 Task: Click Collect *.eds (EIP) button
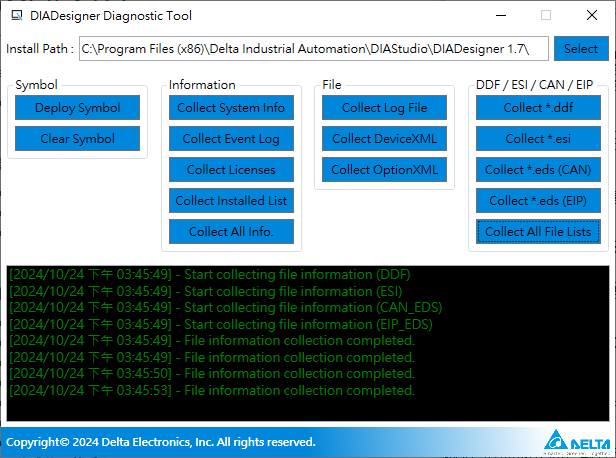538,201
